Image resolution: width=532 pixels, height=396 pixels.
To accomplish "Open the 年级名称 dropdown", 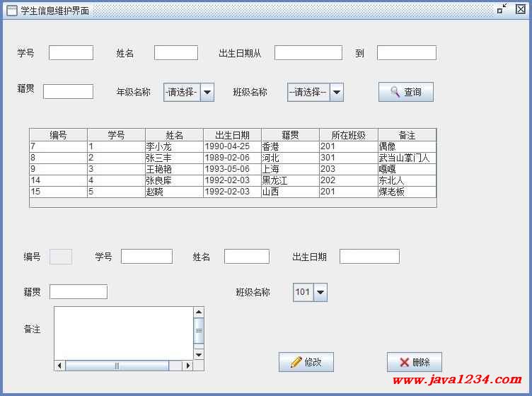I will [x=207, y=92].
